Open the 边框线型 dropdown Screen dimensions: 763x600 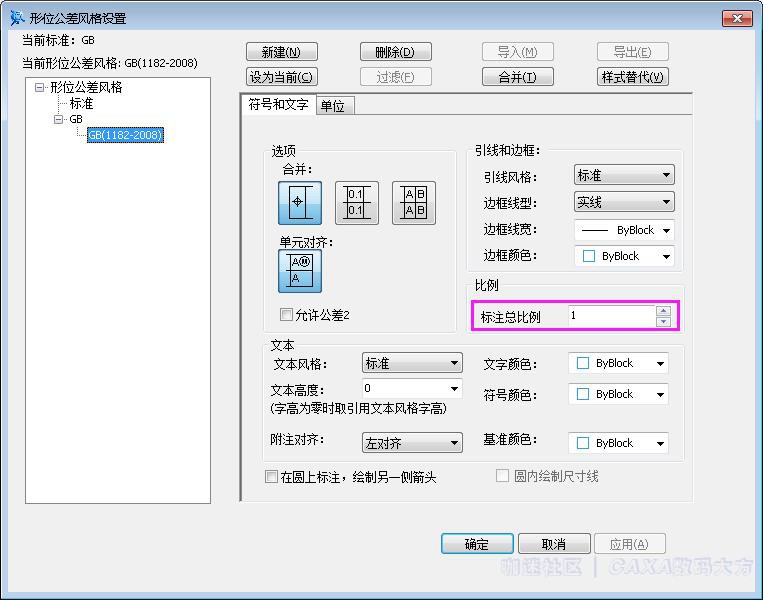tap(624, 202)
